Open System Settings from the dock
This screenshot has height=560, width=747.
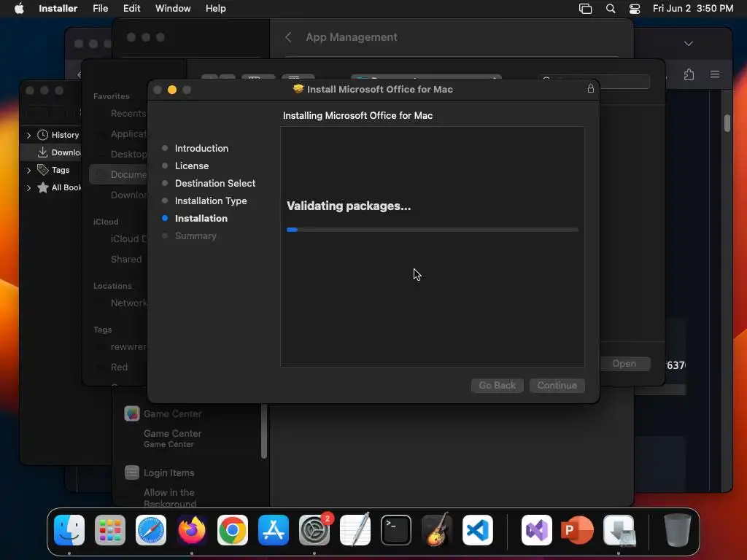[314, 529]
